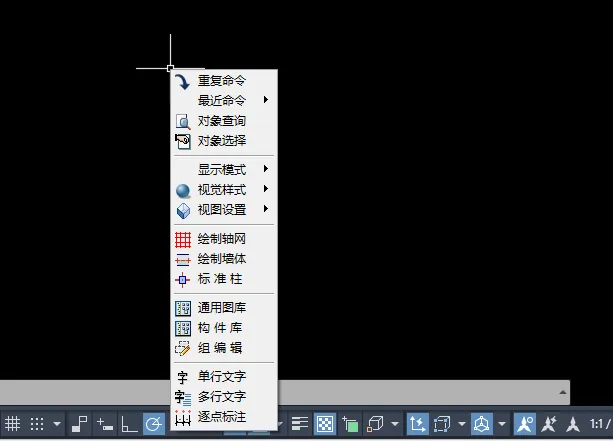Screen dimensions: 613x441
Task: Toggle selection cycling status icon
Action: tap(350, 424)
